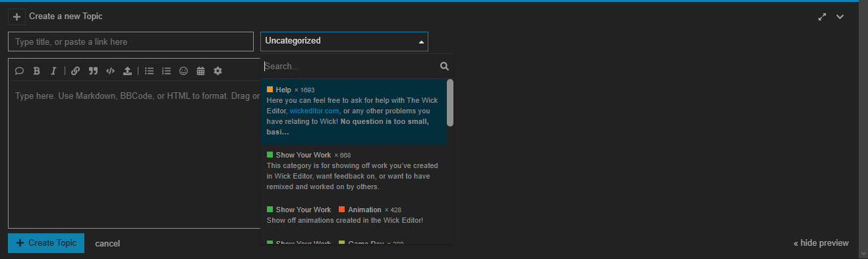This screenshot has height=259, width=868.
Task: Click into the message body text area
Action: point(134,155)
